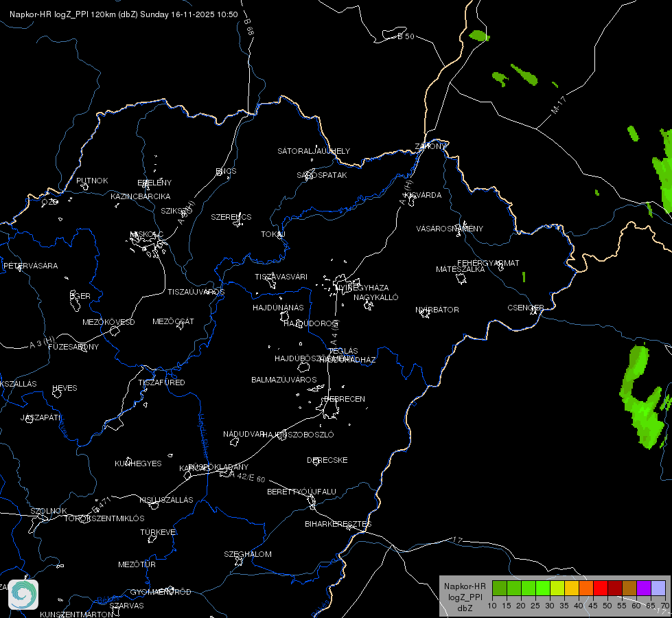Click the "B 68" road label
Screen dimensions: 672x618
pyautogui.click(x=249, y=27)
